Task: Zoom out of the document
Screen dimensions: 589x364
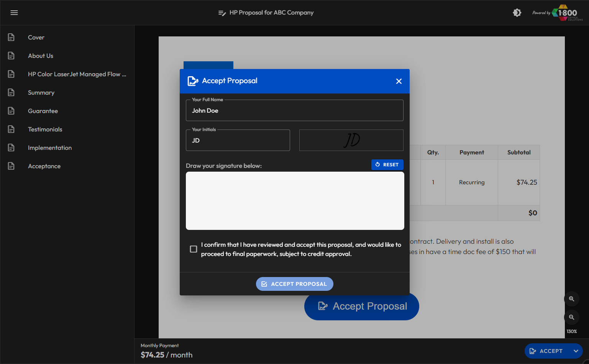Action: point(571,317)
